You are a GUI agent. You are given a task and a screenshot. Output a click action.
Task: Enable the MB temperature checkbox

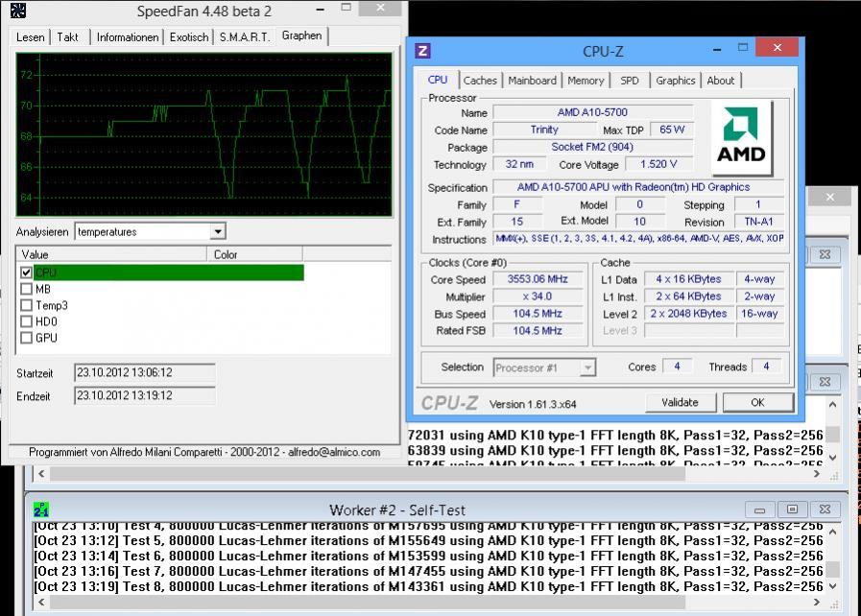pyautogui.click(x=26, y=289)
